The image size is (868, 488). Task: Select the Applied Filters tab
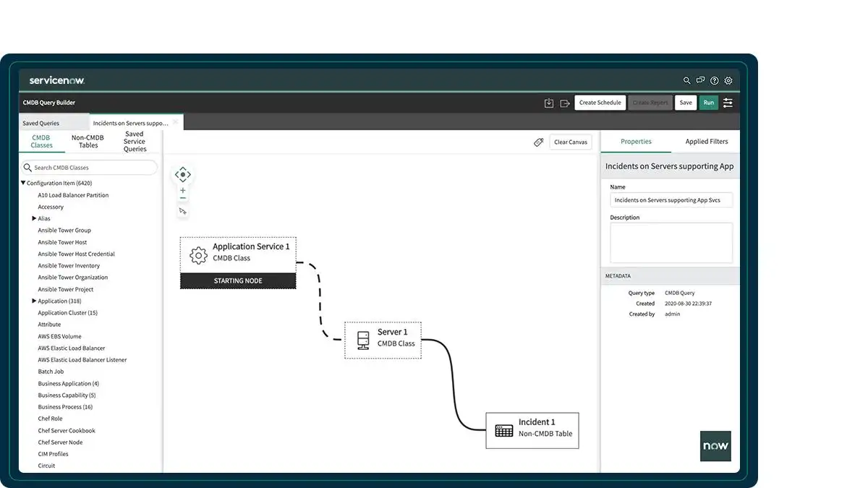707,142
